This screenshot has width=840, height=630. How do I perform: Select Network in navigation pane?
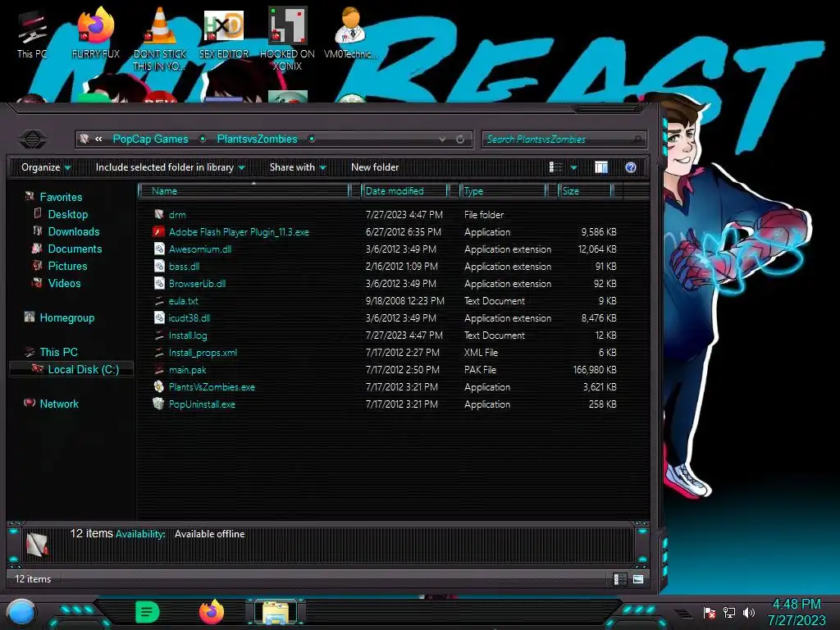click(x=59, y=404)
